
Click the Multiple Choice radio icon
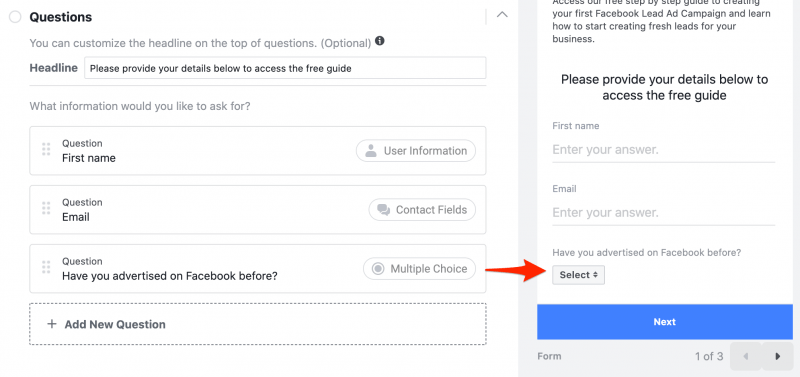click(378, 269)
